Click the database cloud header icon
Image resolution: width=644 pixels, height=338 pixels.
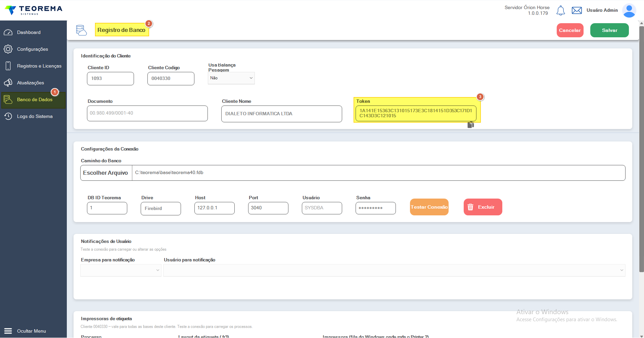click(81, 30)
